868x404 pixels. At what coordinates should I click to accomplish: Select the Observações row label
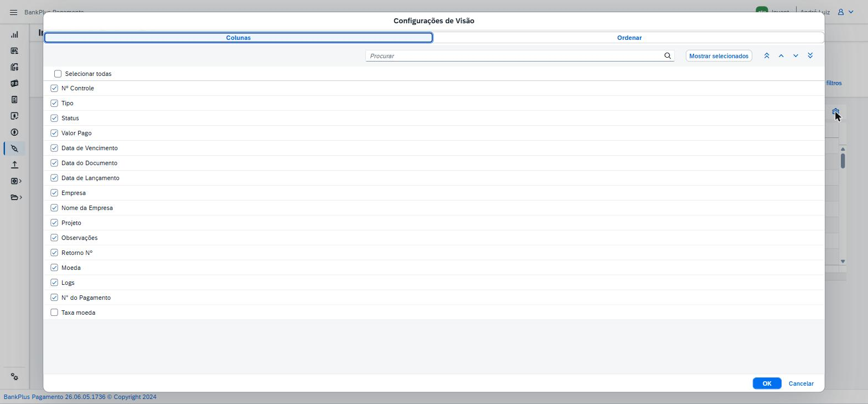(80, 238)
